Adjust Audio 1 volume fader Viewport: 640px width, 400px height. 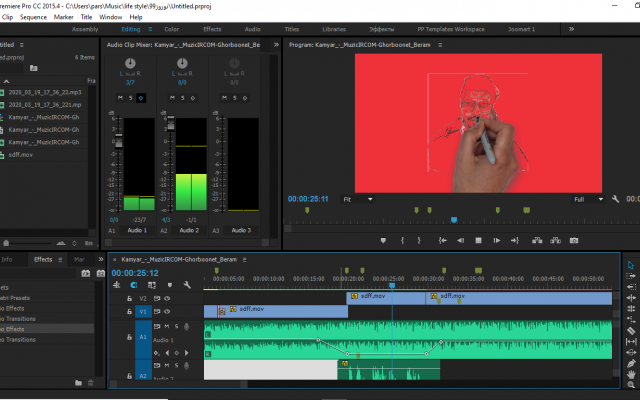(x=119, y=141)
